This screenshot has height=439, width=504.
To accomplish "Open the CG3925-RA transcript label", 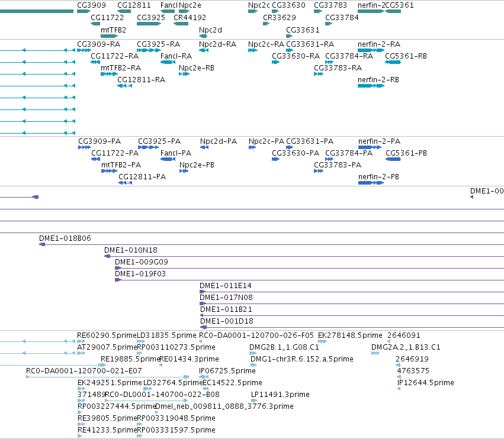I will (159, 44).
